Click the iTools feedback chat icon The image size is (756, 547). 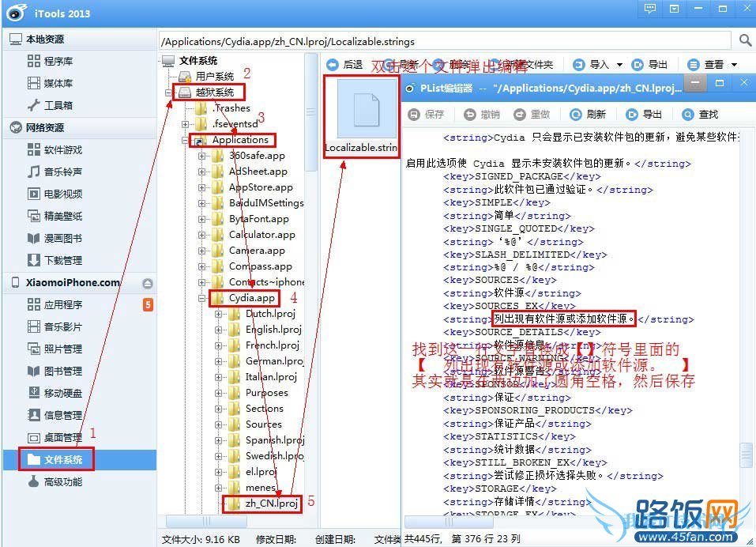(650, 9)
